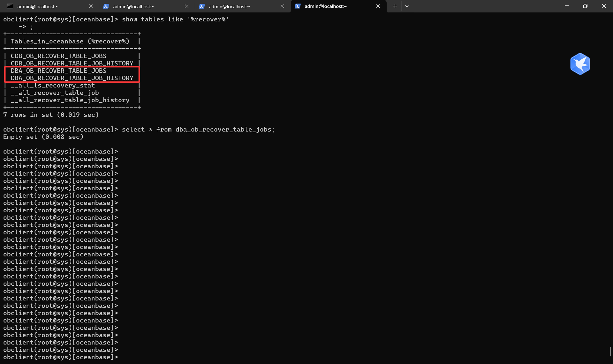The width and height of the screenshot is (613, 364).
Task: Click the terminal scrollbar thumb at right edge
Action: tap(610, 352)
